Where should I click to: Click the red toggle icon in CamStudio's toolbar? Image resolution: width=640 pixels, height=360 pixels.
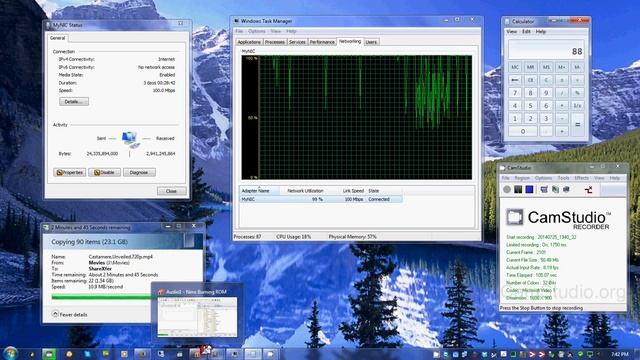pos(589,189)
